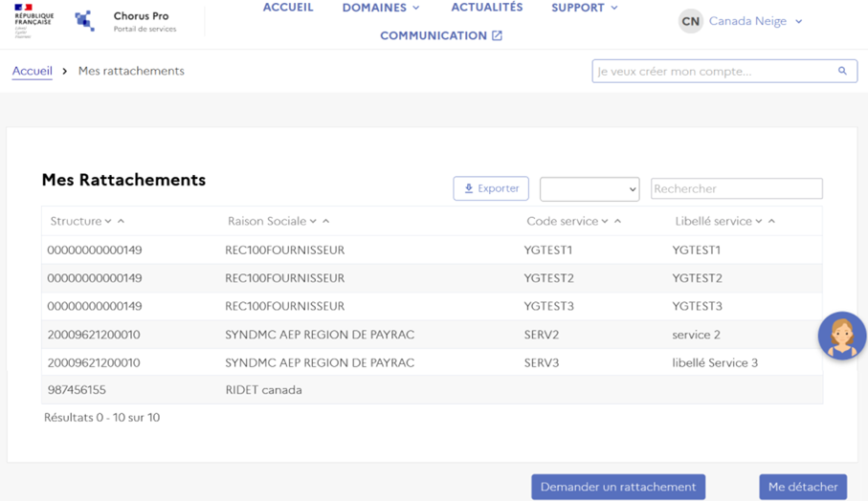Focus the Rechercher table search field
Screen dimensions: 868x501
point(736,189)
